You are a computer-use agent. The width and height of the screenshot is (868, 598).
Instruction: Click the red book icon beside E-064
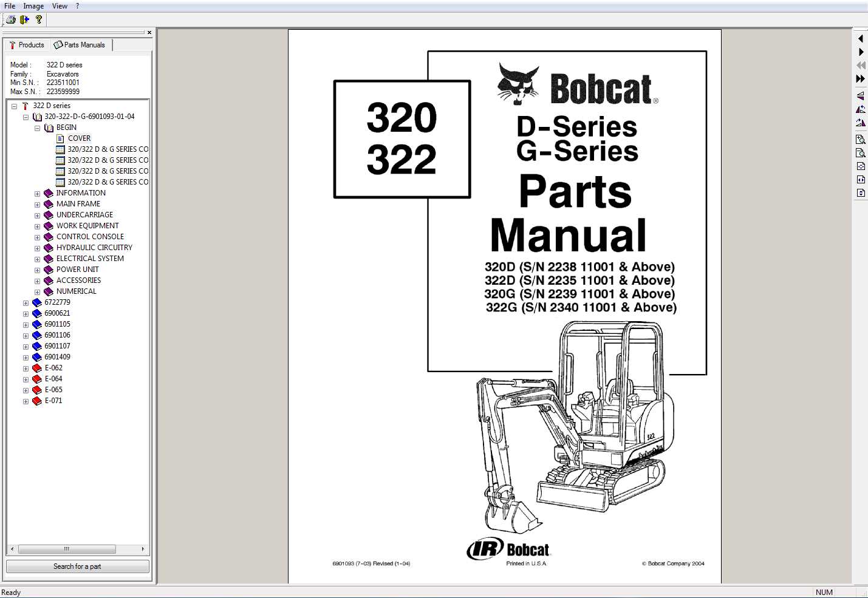37,379
